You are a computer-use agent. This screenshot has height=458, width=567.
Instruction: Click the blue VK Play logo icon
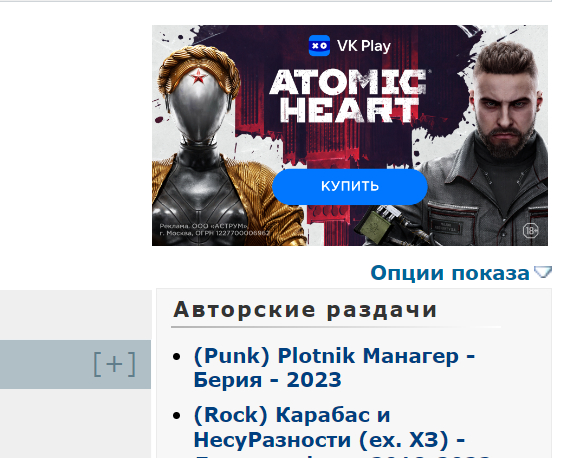(319, 46)
